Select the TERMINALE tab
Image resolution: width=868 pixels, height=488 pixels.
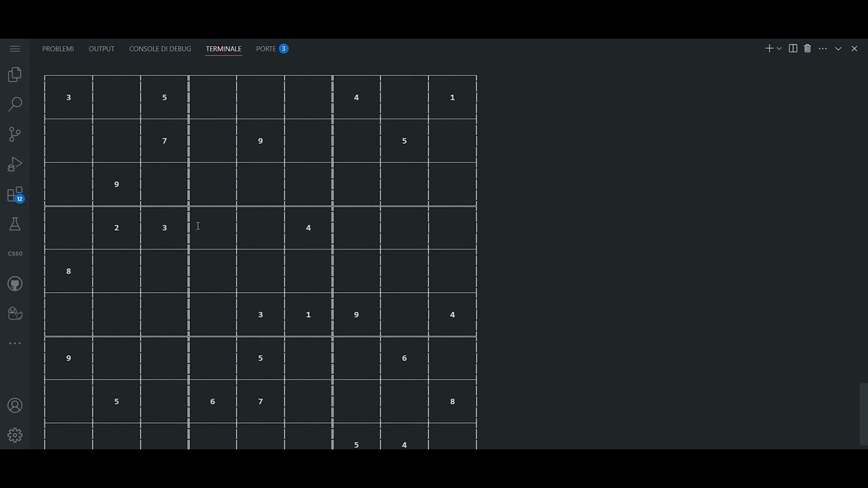click(x=224, y=49)
